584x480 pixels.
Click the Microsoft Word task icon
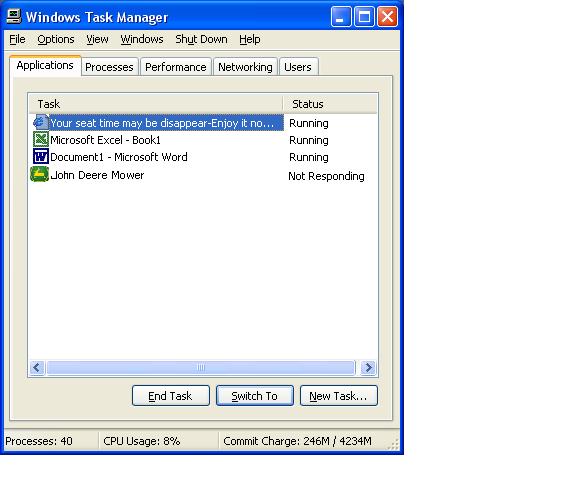pyautogui.click(x=41, y=156)
